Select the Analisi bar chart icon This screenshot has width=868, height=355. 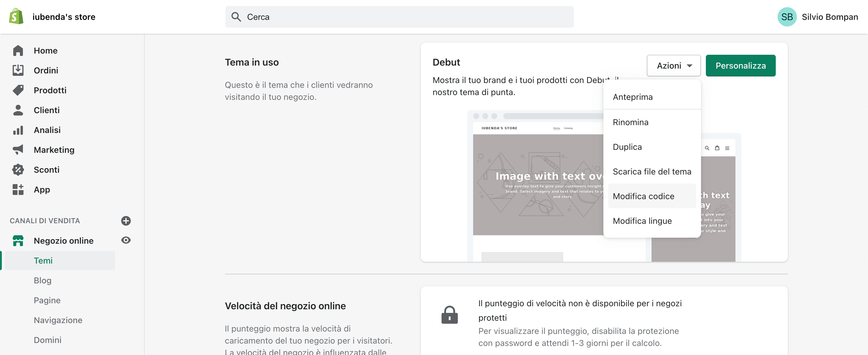[18, 130]
